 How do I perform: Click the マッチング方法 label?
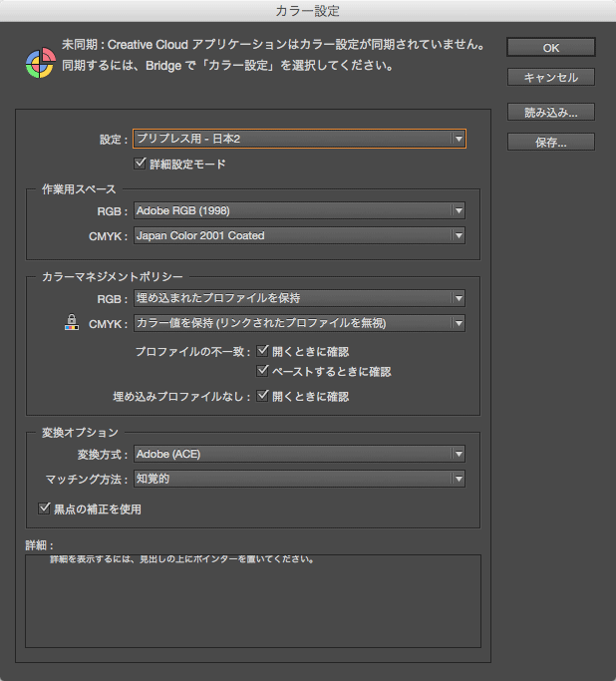point(87,479)
